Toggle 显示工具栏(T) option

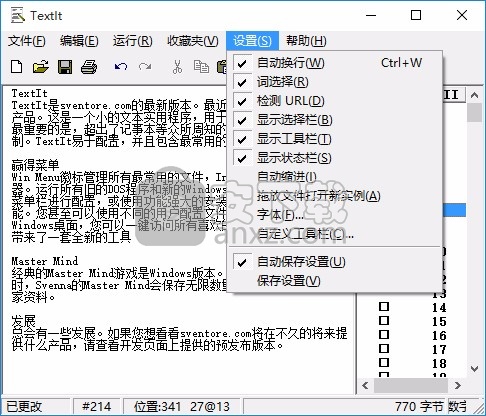[x=334, y=139]
